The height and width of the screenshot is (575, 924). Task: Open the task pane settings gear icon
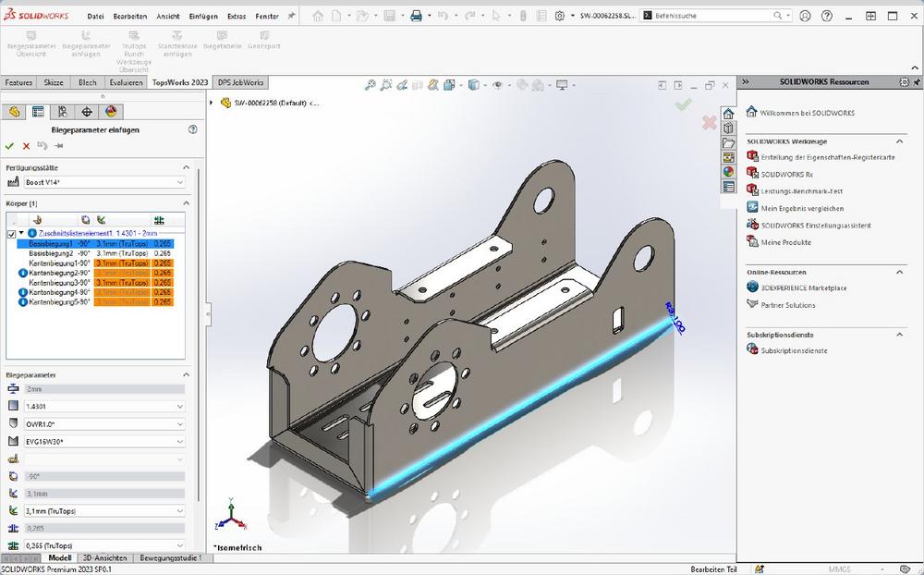904,82
